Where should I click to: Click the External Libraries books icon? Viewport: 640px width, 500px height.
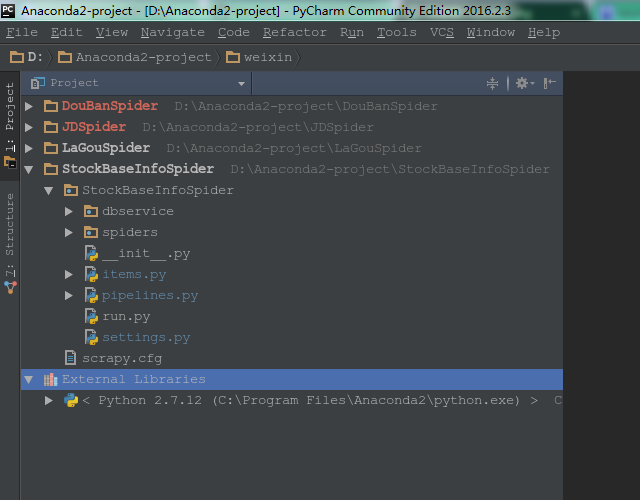point(51,380)
